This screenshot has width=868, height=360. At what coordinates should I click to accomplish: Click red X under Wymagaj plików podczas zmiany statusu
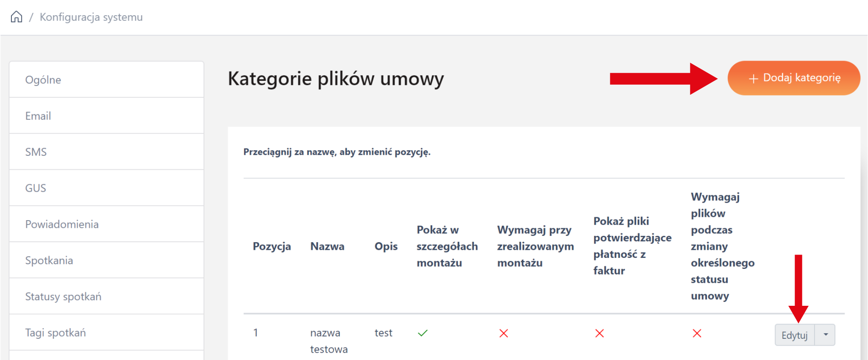click(697, 333)
